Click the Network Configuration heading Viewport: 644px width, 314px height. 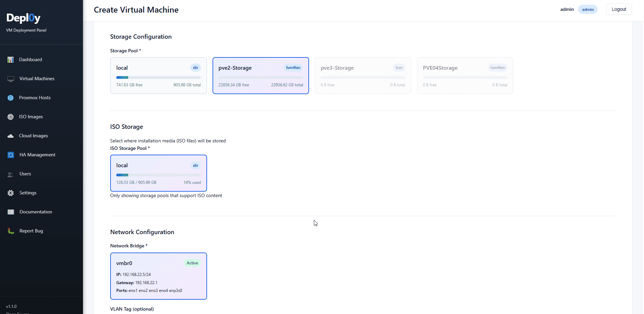point(142,232)
